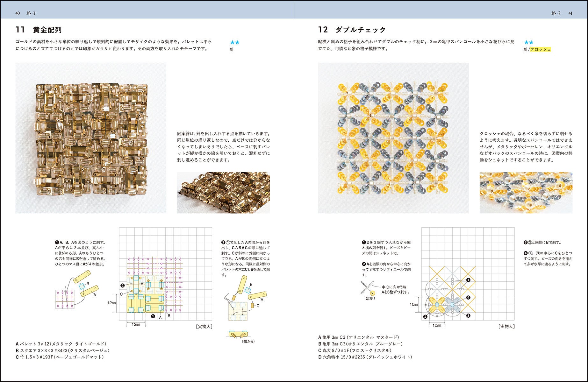The height and width of the screenshot is (382, 588).
Task: Click the blue difficulty stars for pattern 12
Action: (529, 43)
